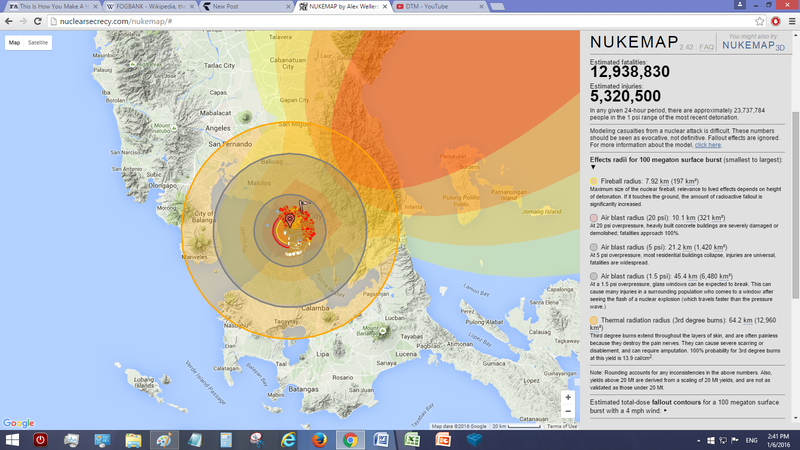This screenshot has height=450, width=800.
Task: Open PowerPoint from the taskbar
Action: (x=443, y=440)
